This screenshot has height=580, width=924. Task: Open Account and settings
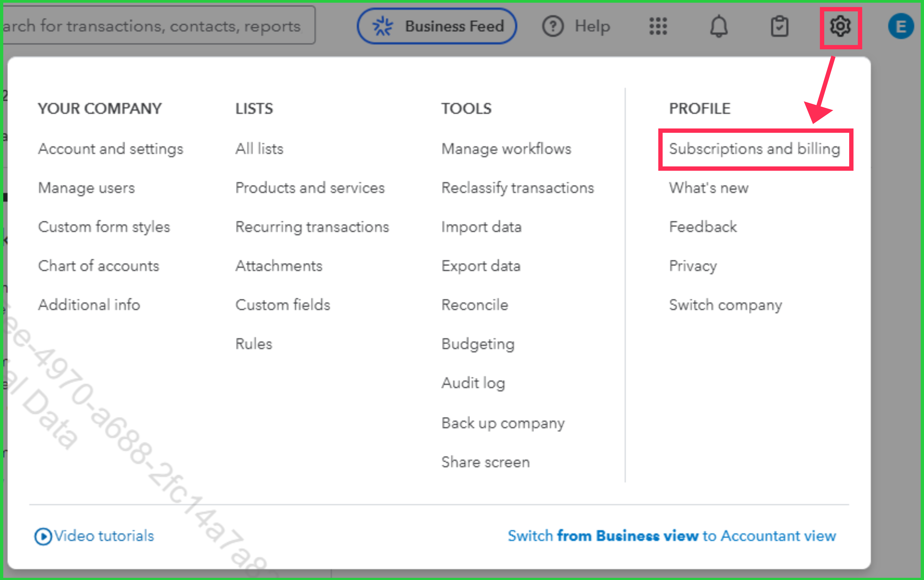pos(111,149)
